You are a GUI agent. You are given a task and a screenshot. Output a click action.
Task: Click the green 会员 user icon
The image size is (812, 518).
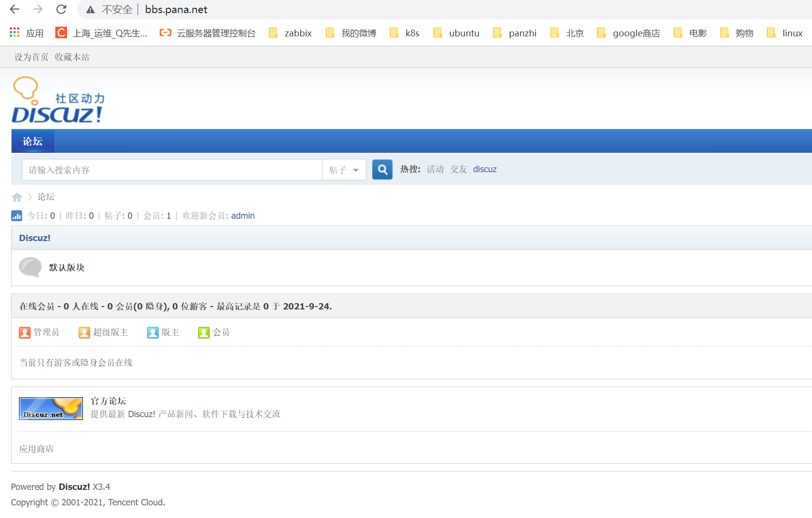point(204,332)
